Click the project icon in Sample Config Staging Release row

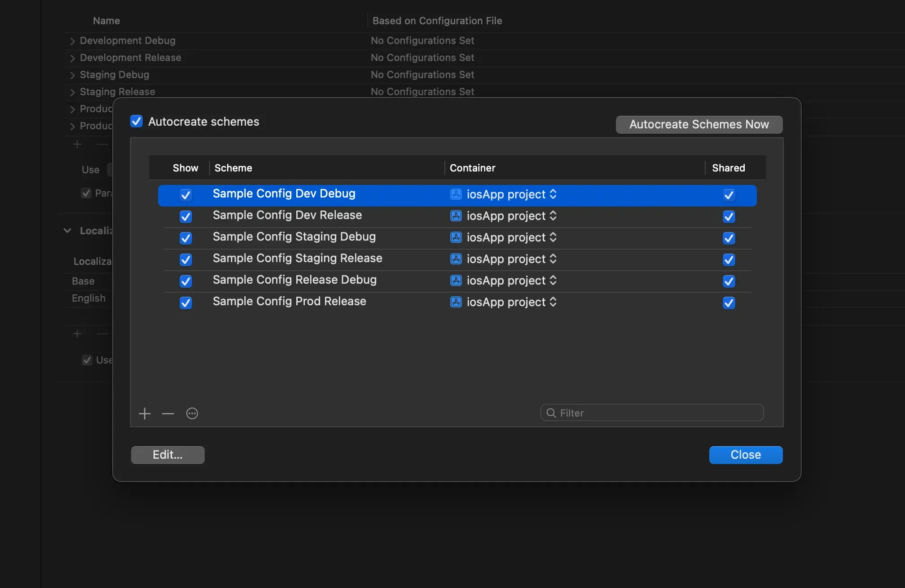coord(456,259)
